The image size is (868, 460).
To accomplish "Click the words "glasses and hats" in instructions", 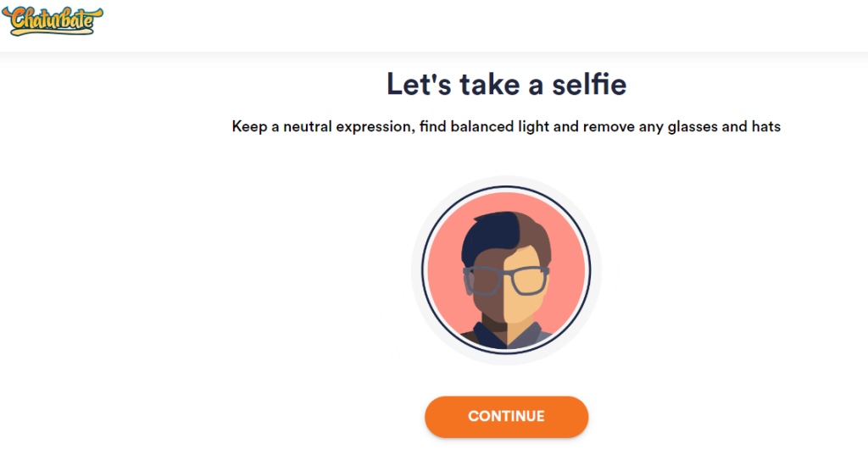I will pos(724,127).
